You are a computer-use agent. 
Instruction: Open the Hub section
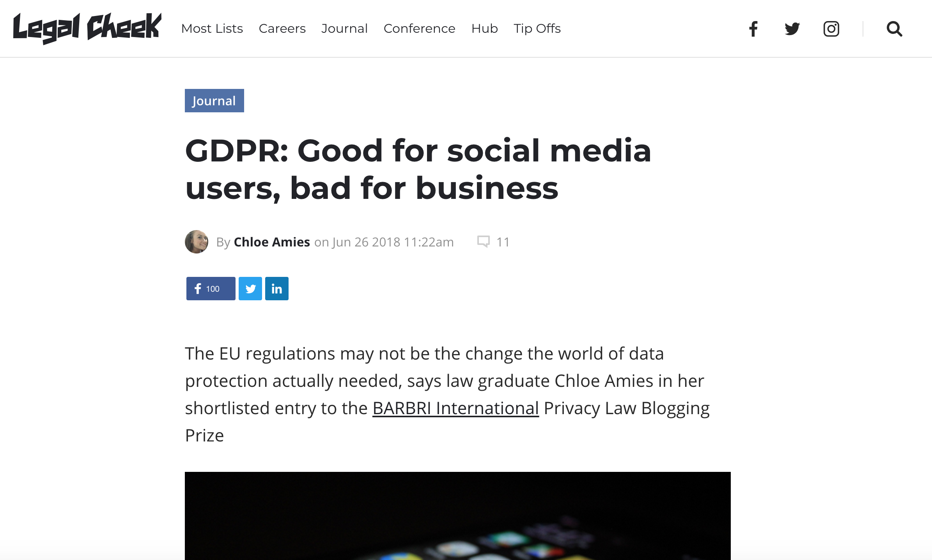point(484,28)
